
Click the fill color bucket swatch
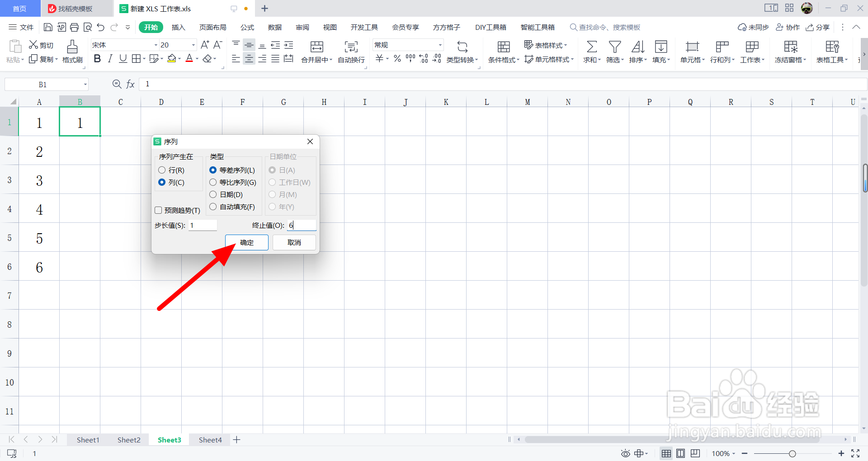tap(172, 59)
